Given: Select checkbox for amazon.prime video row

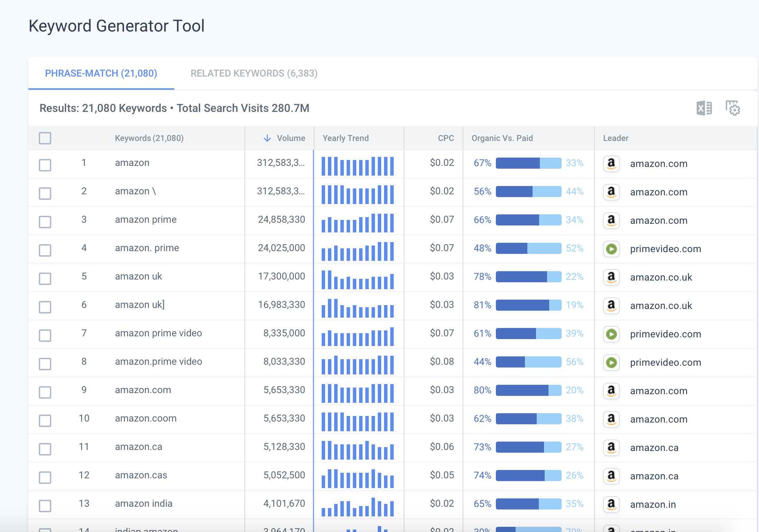Looking at the screenshot, I should [x=45, y=364].
